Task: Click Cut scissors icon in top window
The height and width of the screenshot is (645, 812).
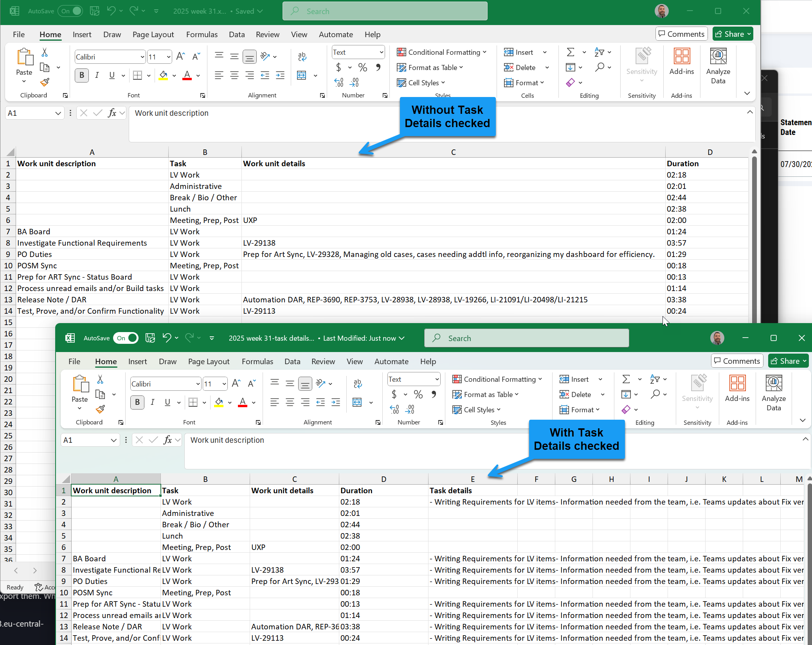Action: (x=45, y=52)
